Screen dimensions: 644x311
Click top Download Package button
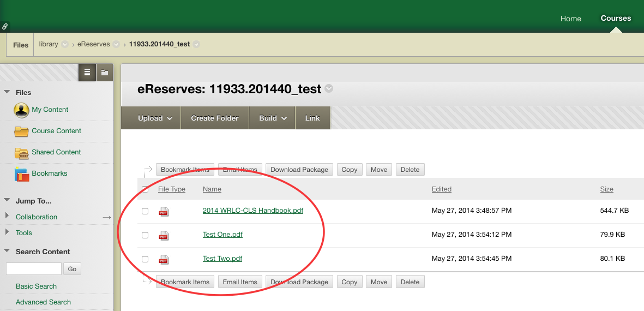[x=299, y=169]
